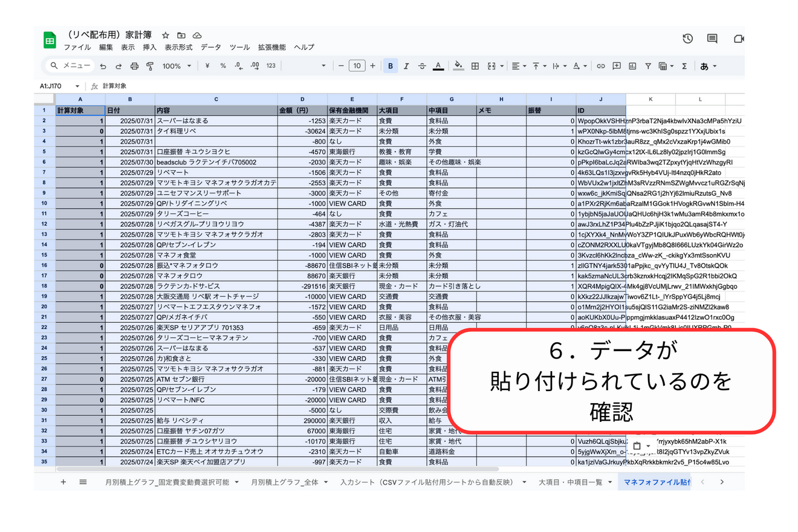
Task: Open the 表示 menu
Action: pyautogui.click(x=128, y=47)
